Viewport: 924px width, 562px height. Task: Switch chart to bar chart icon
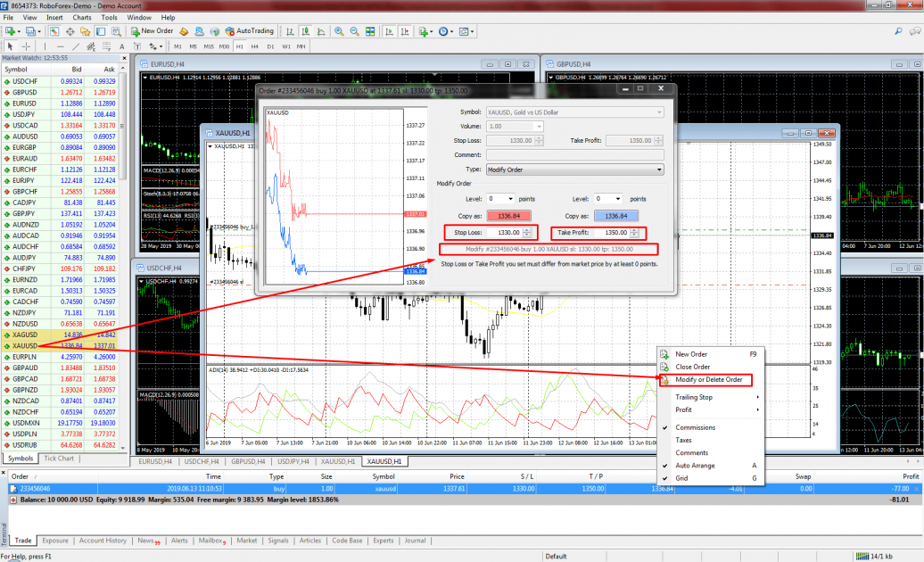pyautogui.click(x=290, y=31)
